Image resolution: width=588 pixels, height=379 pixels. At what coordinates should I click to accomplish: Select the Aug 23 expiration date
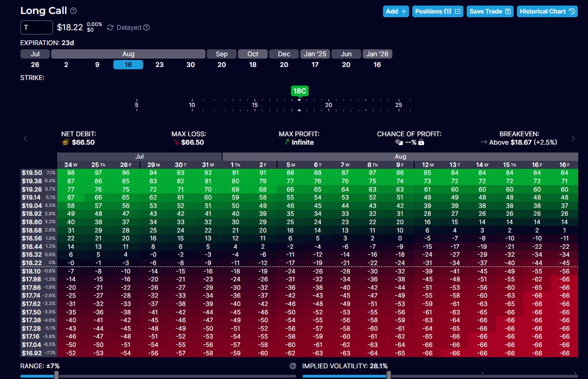click(159, 65)
